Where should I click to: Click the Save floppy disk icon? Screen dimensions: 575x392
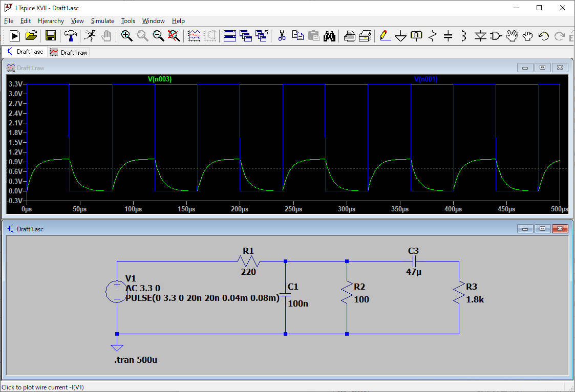(x=50, y=36)
